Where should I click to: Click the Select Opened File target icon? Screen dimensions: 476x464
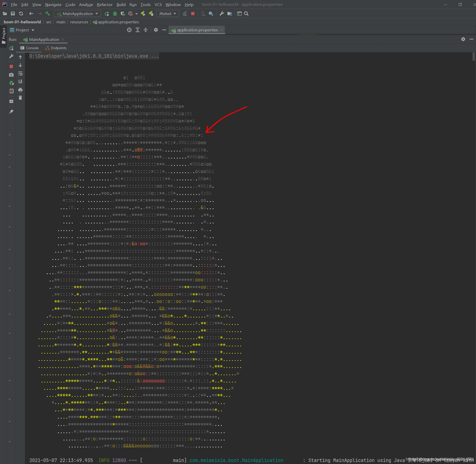(x=129, y=30)
